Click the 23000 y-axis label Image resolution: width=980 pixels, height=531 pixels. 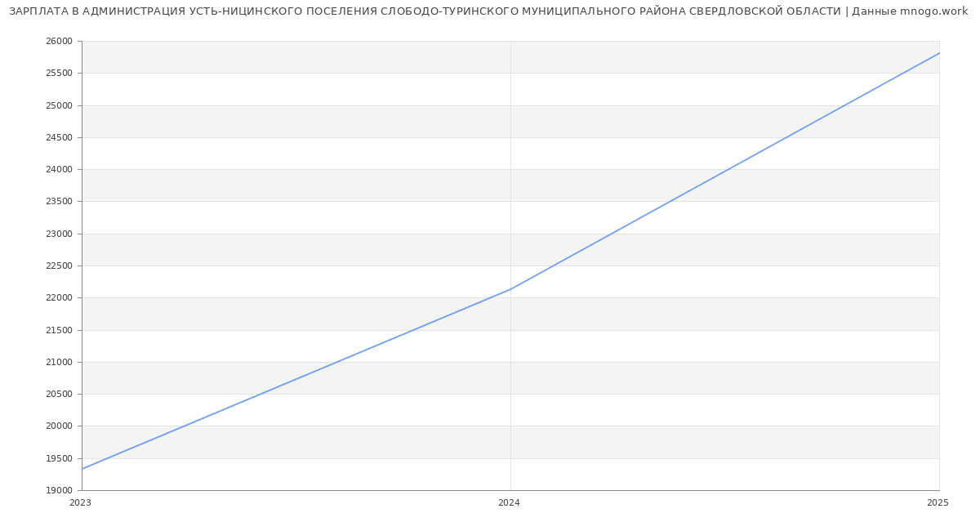pos(59,234)
